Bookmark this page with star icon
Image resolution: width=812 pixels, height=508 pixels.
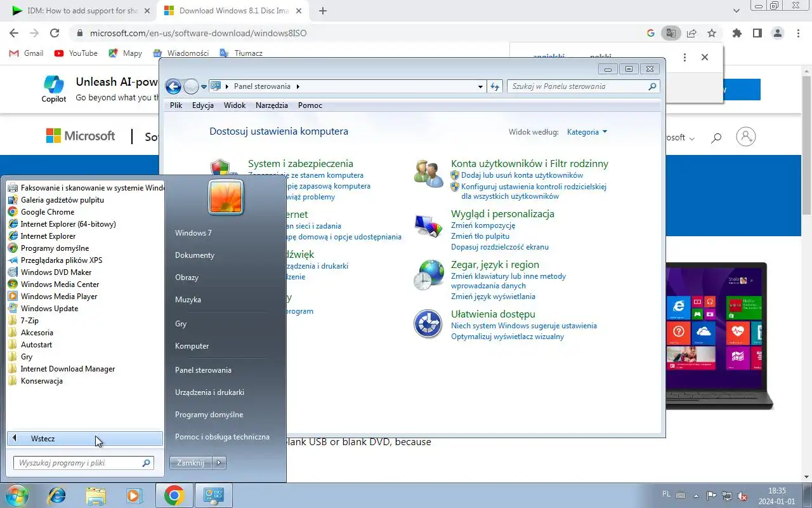click(712, 33)
